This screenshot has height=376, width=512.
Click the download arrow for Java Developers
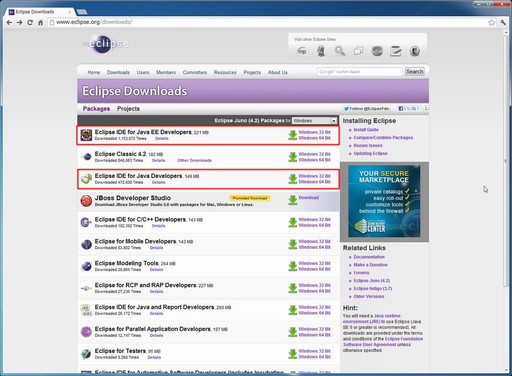pos(293,179)
